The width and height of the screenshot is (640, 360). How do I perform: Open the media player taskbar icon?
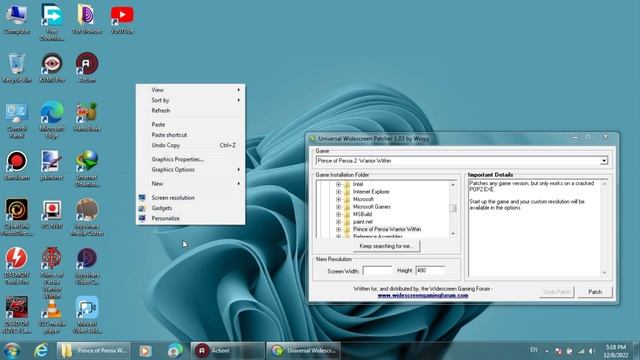click(x=145, y=351)
